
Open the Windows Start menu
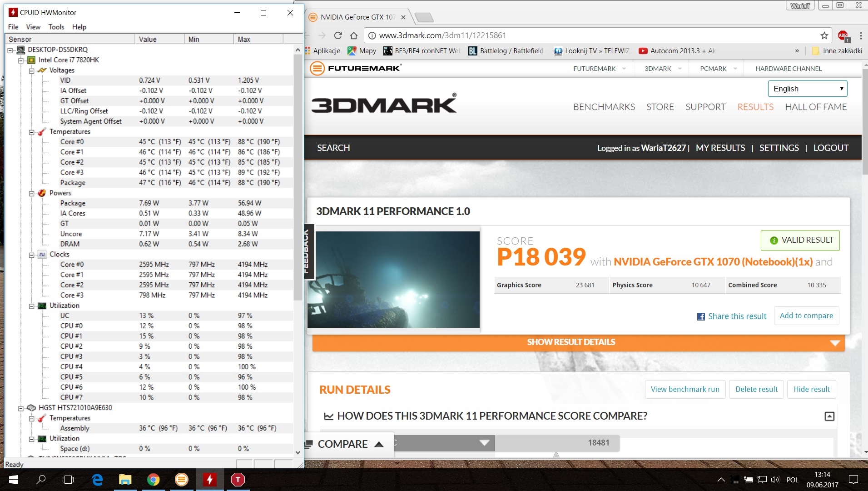pos(14,480)
